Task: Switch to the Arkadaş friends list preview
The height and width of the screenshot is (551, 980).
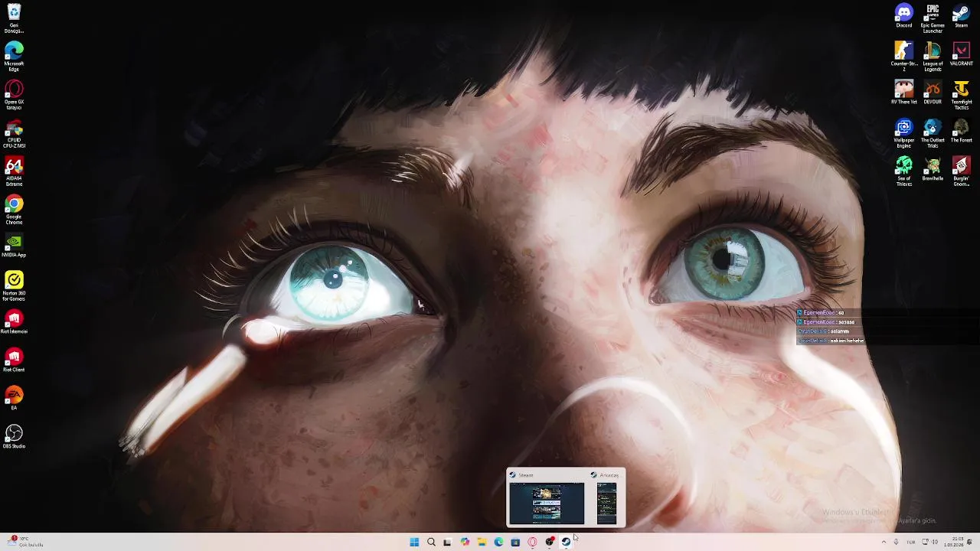Action: tap(606, 503)
